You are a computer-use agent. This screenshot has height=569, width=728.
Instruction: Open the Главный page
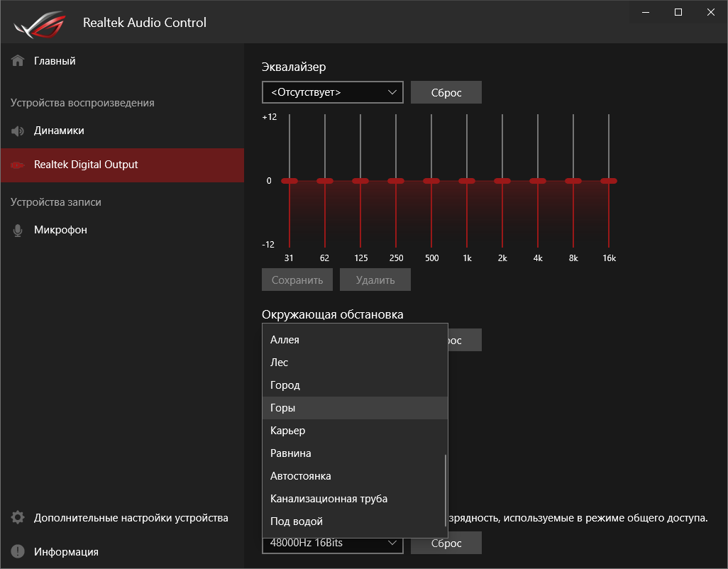pos(122,61)
